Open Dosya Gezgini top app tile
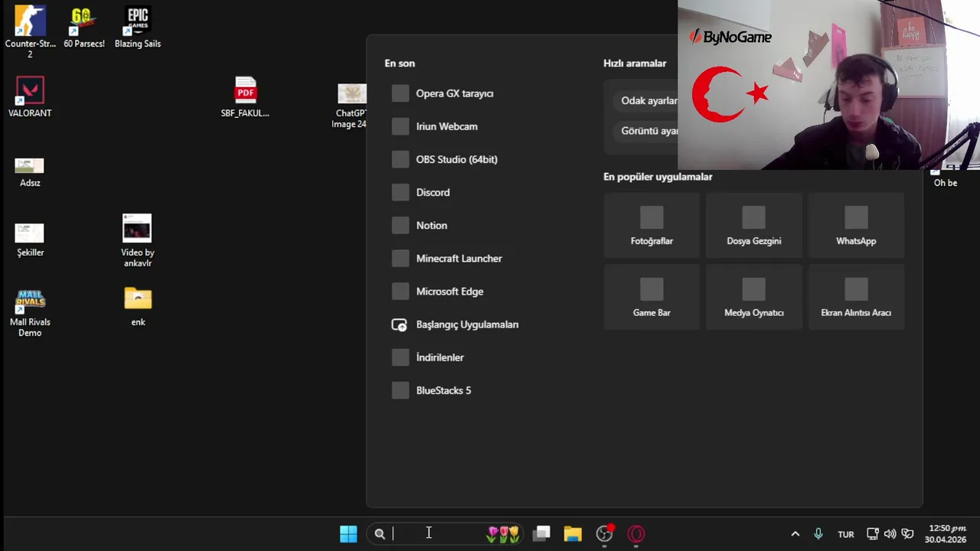 click(x=753, y=225)
